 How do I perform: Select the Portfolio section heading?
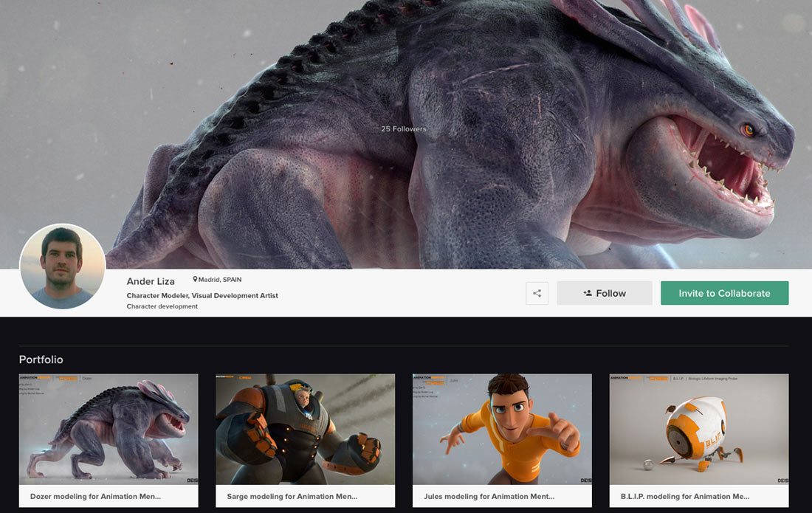click(x=41, y=359)
